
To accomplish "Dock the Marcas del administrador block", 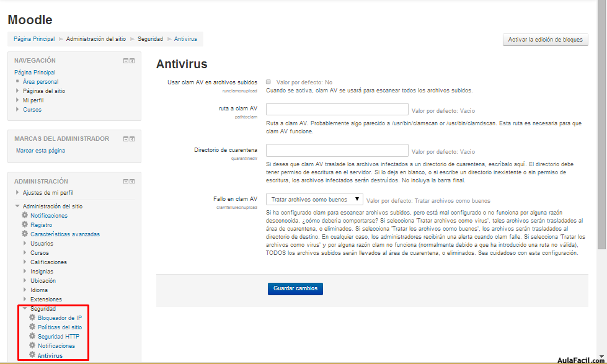I will click(132, 139).
